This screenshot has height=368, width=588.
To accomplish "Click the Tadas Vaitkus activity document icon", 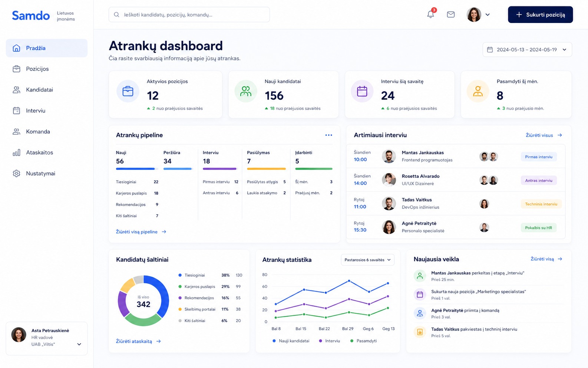I will pyautogui.click(x=420, y=332).
